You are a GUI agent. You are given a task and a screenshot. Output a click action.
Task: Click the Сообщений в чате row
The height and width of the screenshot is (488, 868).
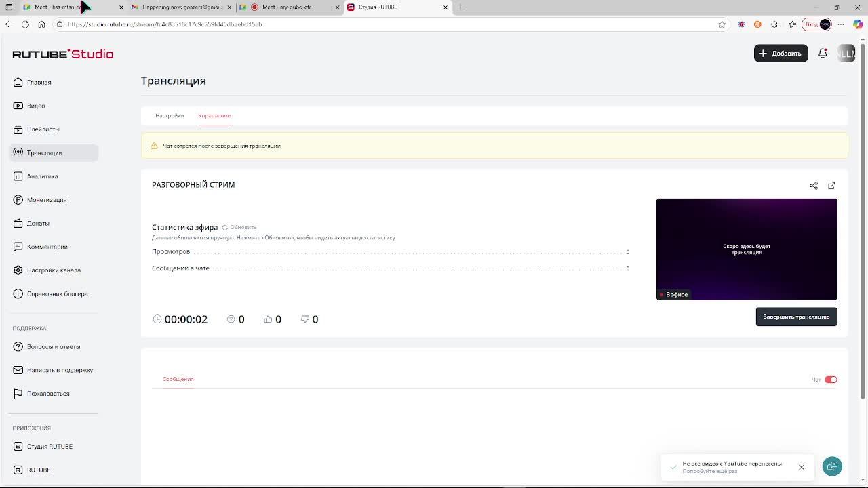click(391, 268)
